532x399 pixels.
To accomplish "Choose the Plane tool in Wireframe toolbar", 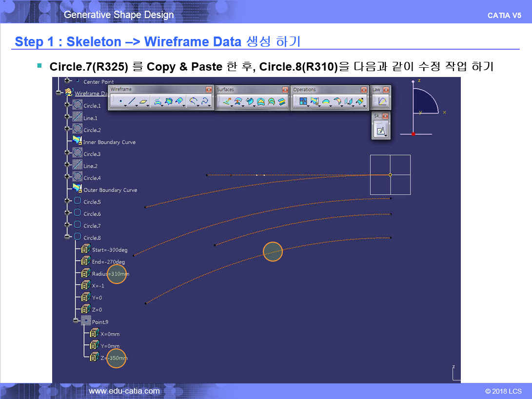I will coord(143,101).
